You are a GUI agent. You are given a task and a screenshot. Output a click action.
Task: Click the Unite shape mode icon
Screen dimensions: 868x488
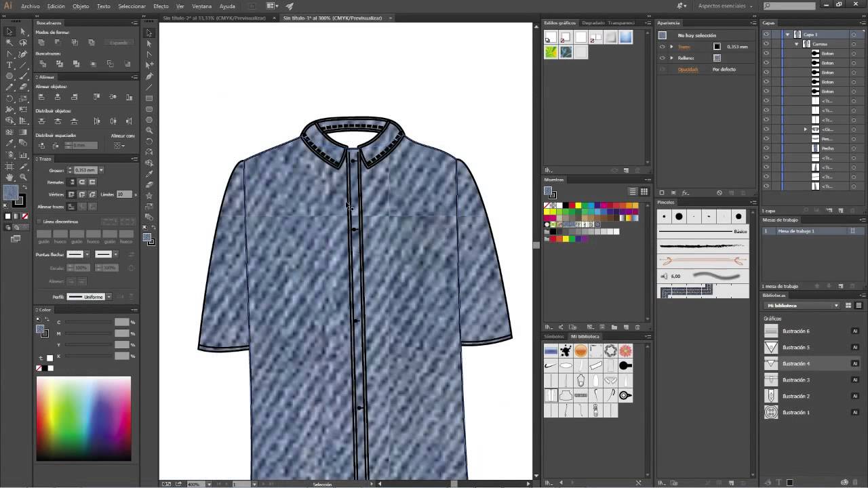[41, 43]
